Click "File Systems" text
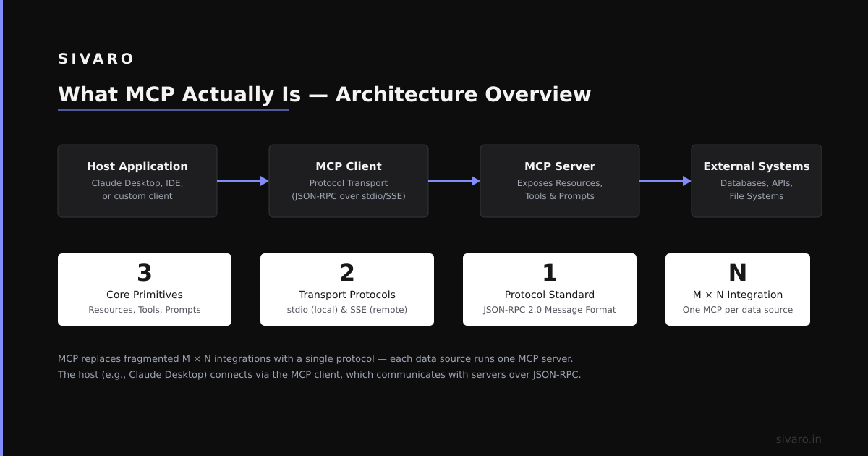Image resolution: width=868 pixels, height=456 pixels. [x=757, y=196]
